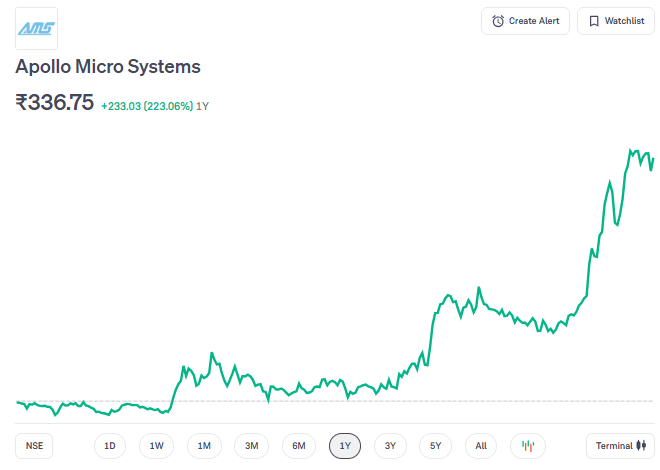Switch chart to 3M range
Screen dimensions: 660x470
pos(252,446)
